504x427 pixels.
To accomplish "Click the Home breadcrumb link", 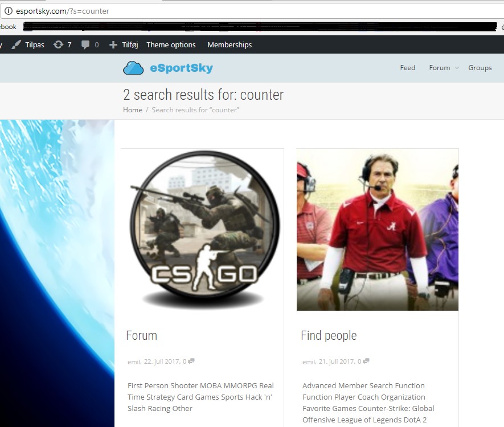I will 133,109.
